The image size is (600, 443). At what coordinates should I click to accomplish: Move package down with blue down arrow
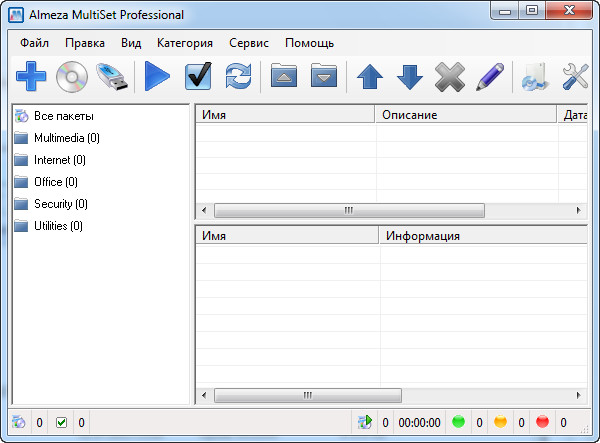click(410, 76)
